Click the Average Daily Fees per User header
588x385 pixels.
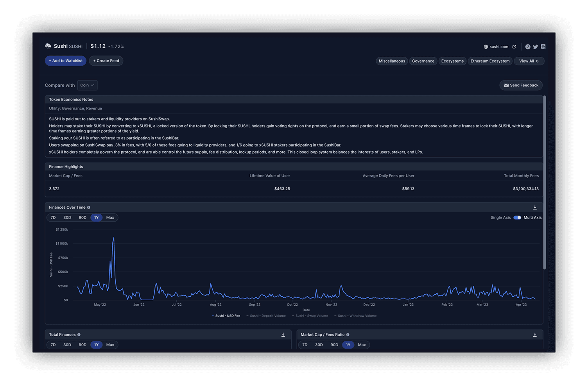tap(389, 176)
